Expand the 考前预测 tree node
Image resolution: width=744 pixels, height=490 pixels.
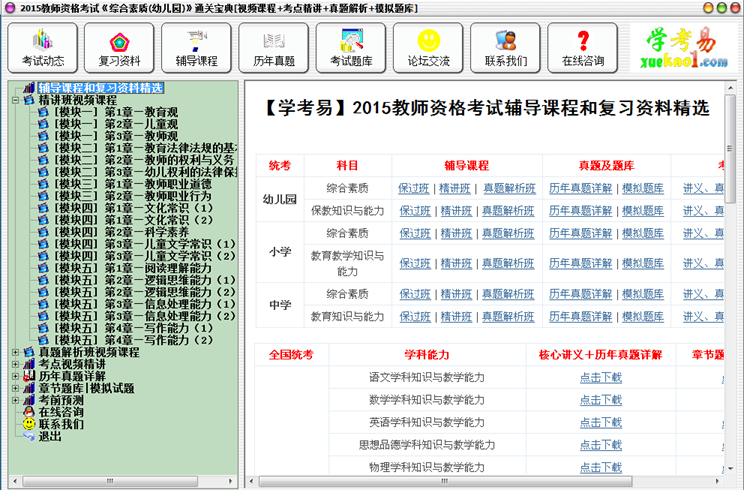[15, 400]
